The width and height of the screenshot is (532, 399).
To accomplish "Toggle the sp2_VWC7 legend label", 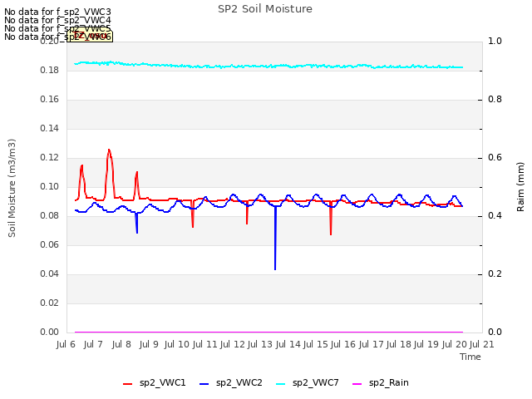I will point(316,382).
